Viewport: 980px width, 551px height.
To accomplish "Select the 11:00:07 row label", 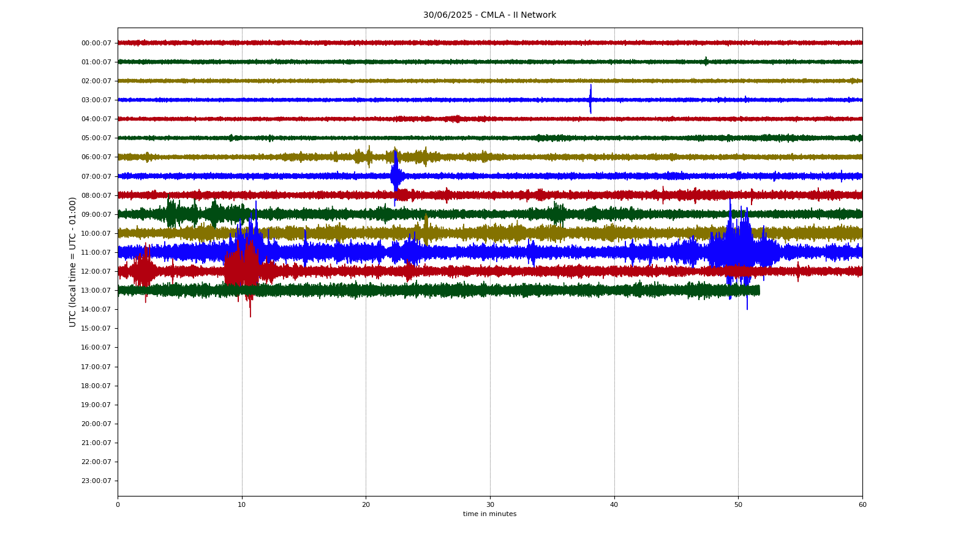I will point(96,252).
